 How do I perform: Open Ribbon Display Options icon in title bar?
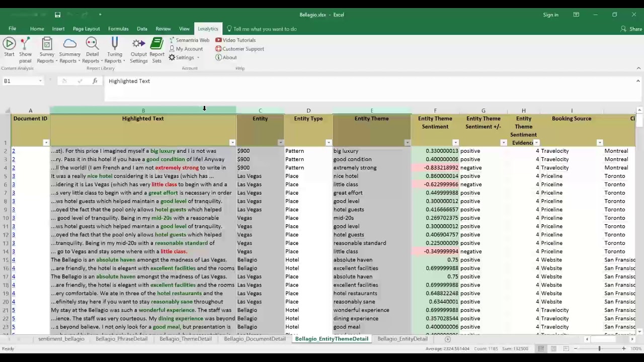point(576,15)
